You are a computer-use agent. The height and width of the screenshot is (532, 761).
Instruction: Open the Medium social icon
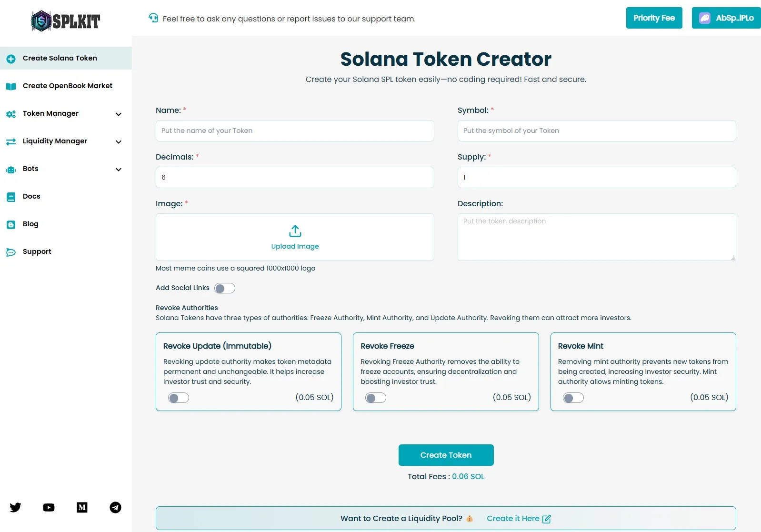pyautogui.click(x=82, y=507)
